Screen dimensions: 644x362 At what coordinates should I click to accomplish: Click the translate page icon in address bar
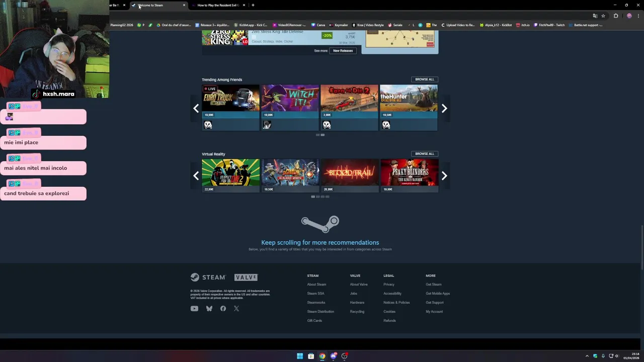pos(595,16)
